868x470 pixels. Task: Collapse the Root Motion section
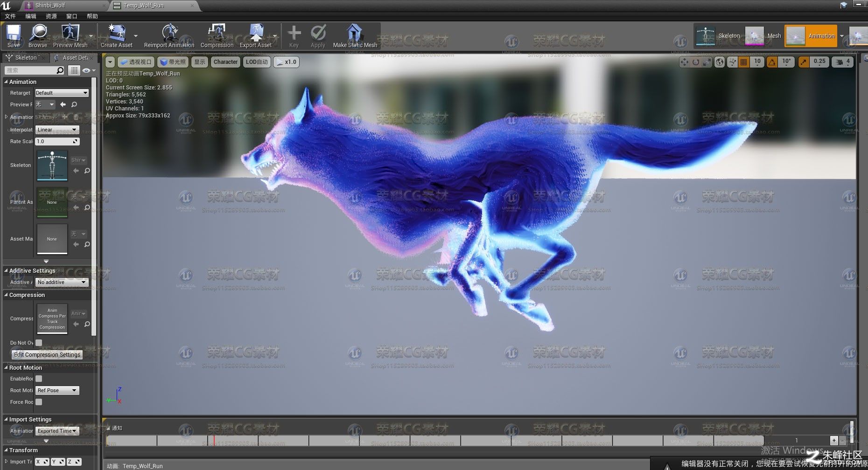point(6,367)
